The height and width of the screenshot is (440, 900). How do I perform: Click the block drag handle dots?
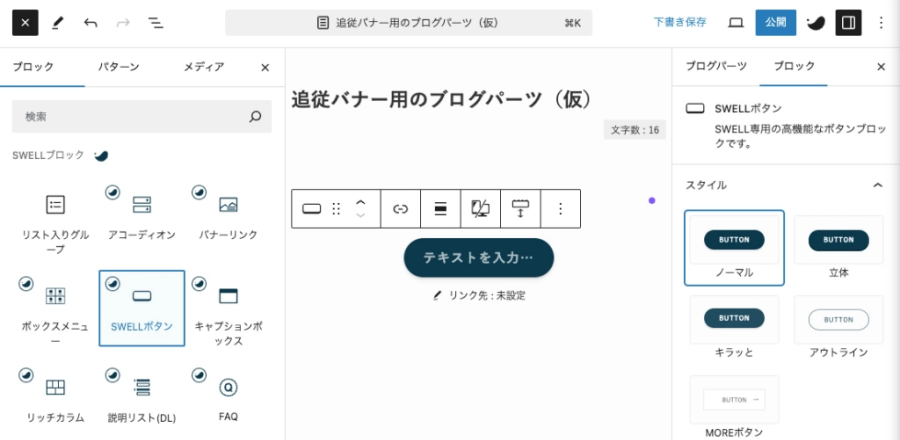[336, 209]
